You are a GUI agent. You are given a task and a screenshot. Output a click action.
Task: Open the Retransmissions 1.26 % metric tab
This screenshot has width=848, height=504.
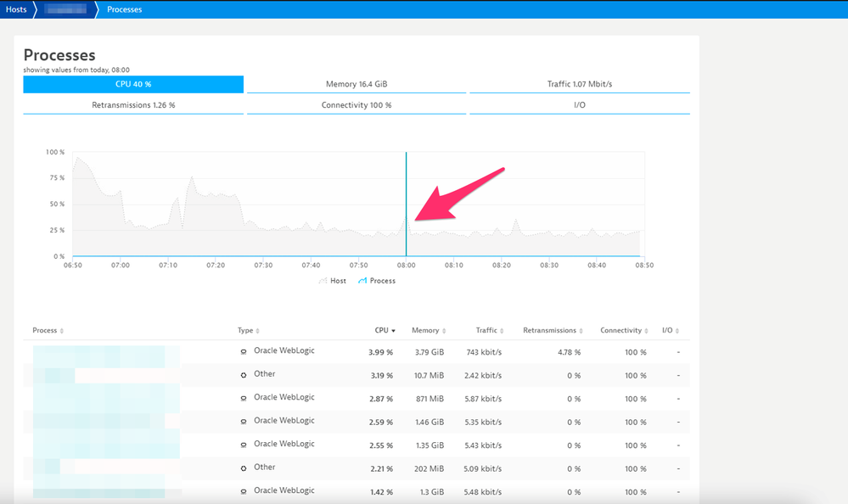133,105
